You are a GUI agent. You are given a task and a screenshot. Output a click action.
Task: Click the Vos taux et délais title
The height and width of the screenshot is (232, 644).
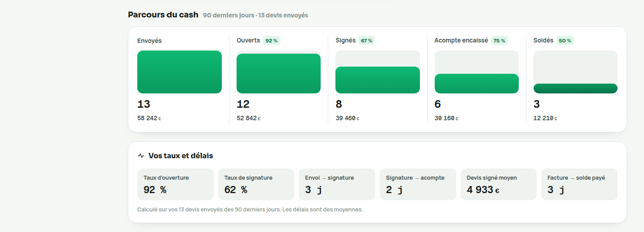[x=181, y=156]
